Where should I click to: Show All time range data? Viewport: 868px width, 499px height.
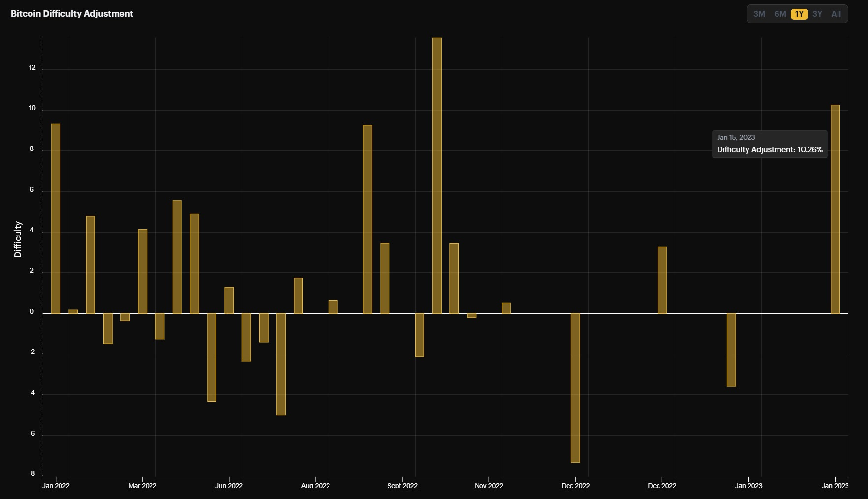pos(836,14)
